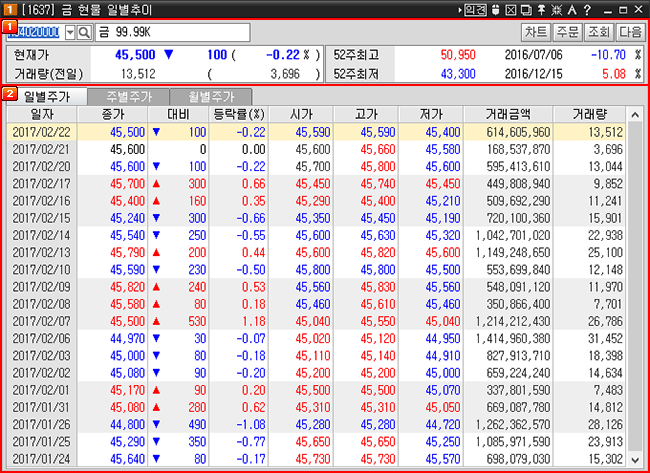Viewport: 650px width, 473px height.
Task: Click the 다음 button
Action: tap(630, 32)
